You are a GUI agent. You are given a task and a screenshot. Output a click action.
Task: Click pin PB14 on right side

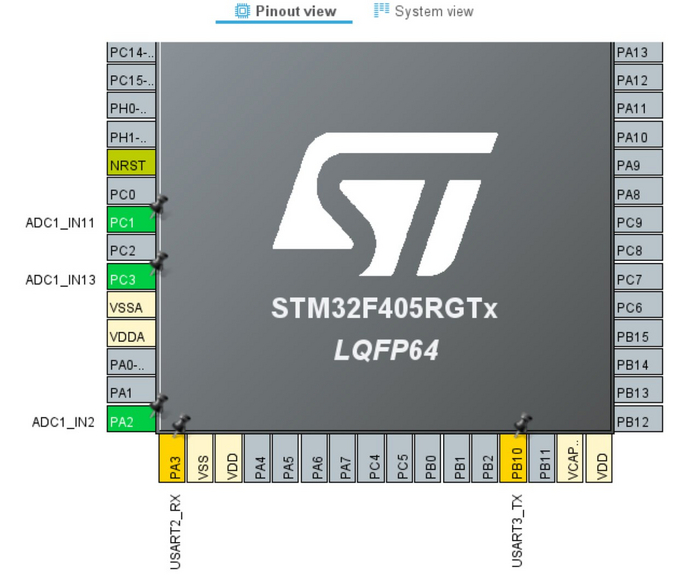[x=638, y=364]
